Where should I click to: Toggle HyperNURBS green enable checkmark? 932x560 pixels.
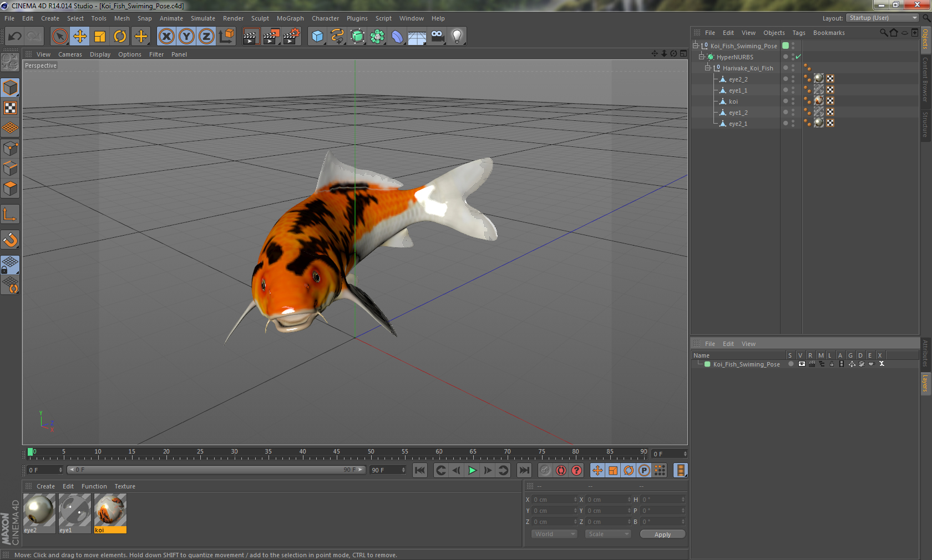[x=798, y=57]
